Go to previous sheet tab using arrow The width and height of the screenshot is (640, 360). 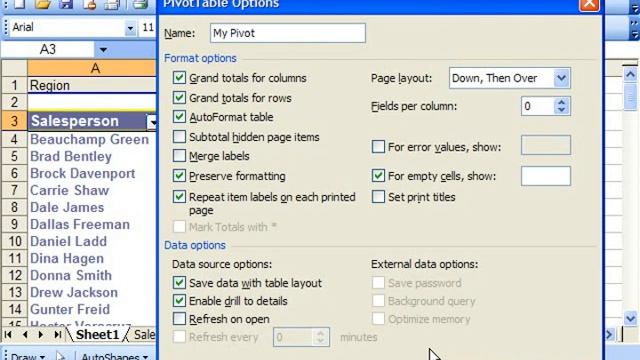[x=25, y=335]
